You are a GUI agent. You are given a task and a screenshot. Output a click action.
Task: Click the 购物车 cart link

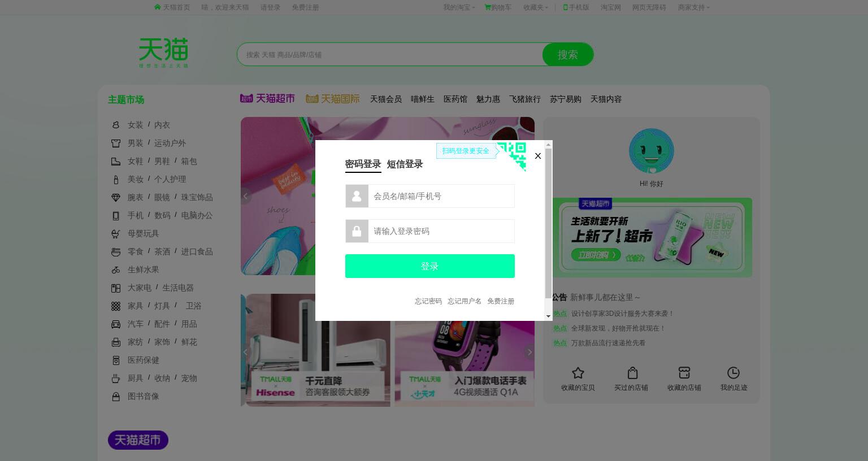tap(498, 7)
